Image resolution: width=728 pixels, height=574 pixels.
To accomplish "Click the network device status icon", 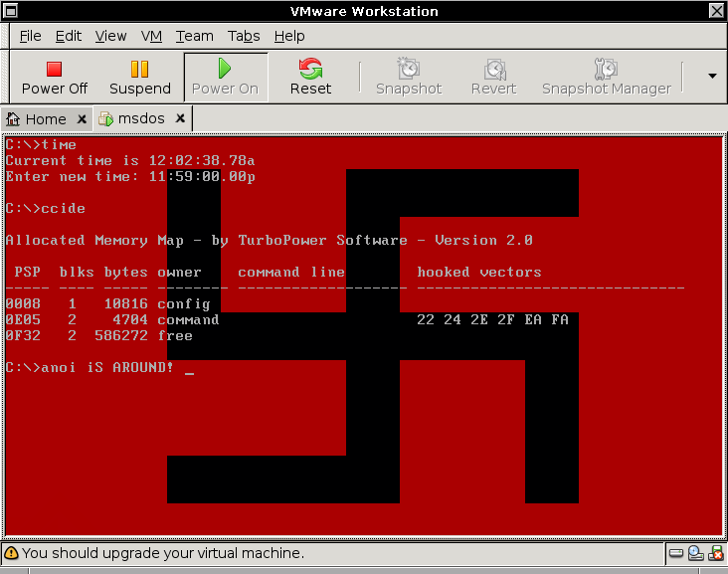I will pos(695,553).
